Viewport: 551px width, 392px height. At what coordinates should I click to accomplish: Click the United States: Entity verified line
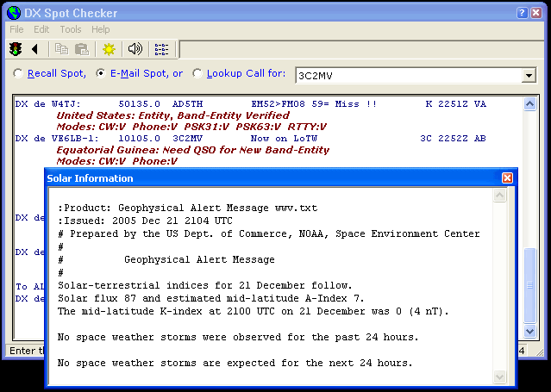[x=173, y=115]
